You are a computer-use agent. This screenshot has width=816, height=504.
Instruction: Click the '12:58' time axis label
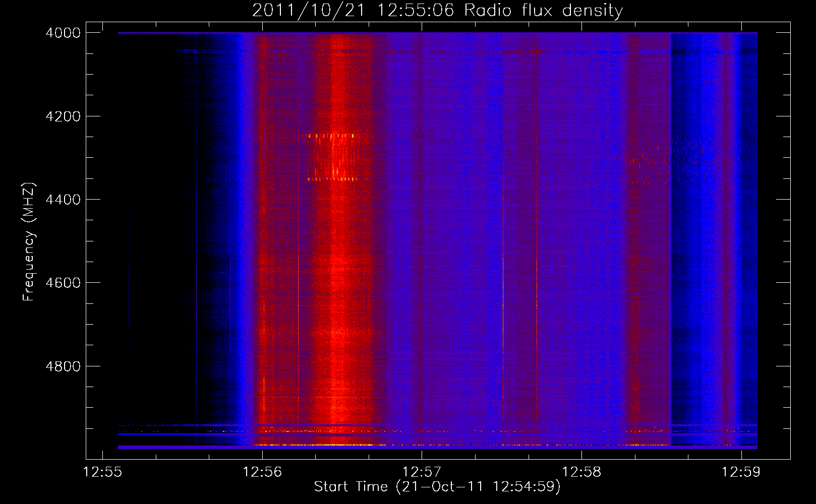(581, 472)
